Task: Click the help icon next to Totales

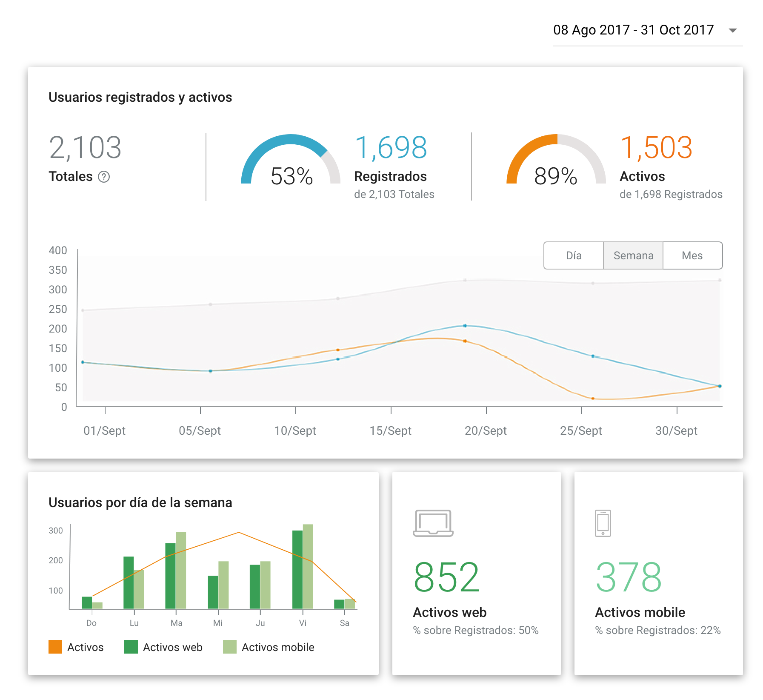Action: (104, 177)
